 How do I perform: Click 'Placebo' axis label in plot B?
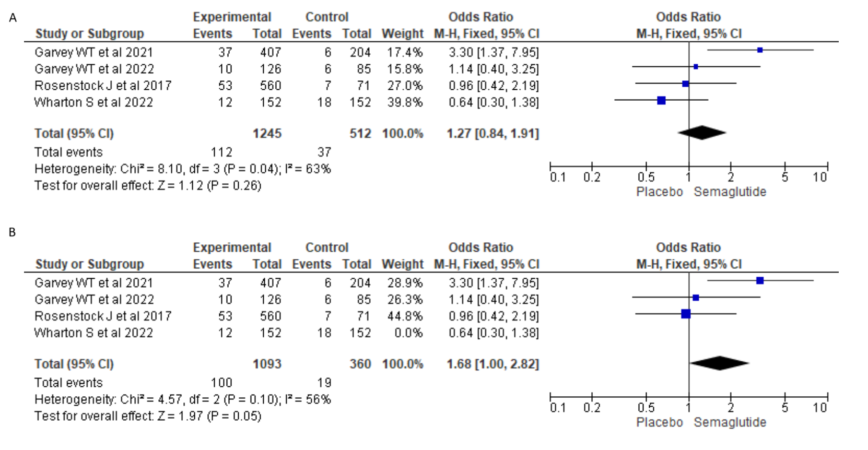point(659,422)
